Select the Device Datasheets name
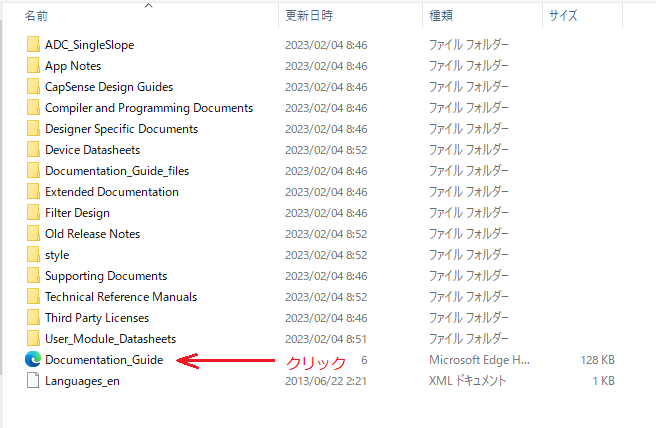The height and width of the screenshot is (428, 656). [x=92, y=150]
